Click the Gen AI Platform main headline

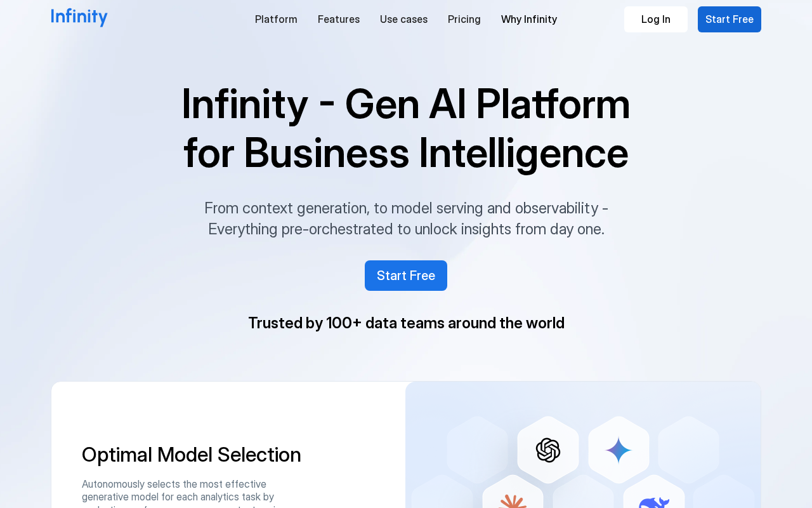click(x=406, y=128)
